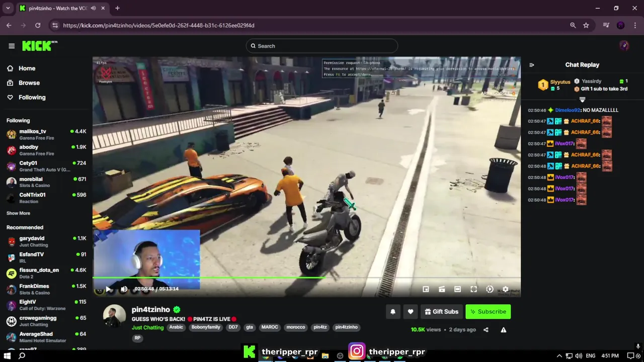Seek on the green video progress bar
This screenshot has width=644, height=362.
306,278
